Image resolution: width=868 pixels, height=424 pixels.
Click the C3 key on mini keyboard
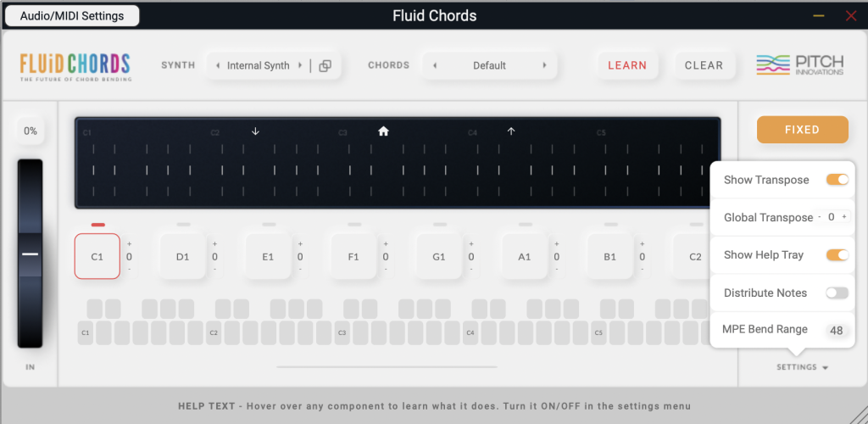[x=342, y=332]
